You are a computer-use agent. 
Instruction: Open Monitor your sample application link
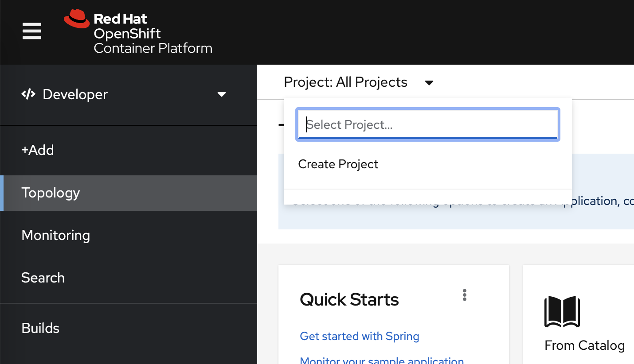pyautogui.click(x=382, y=360)
